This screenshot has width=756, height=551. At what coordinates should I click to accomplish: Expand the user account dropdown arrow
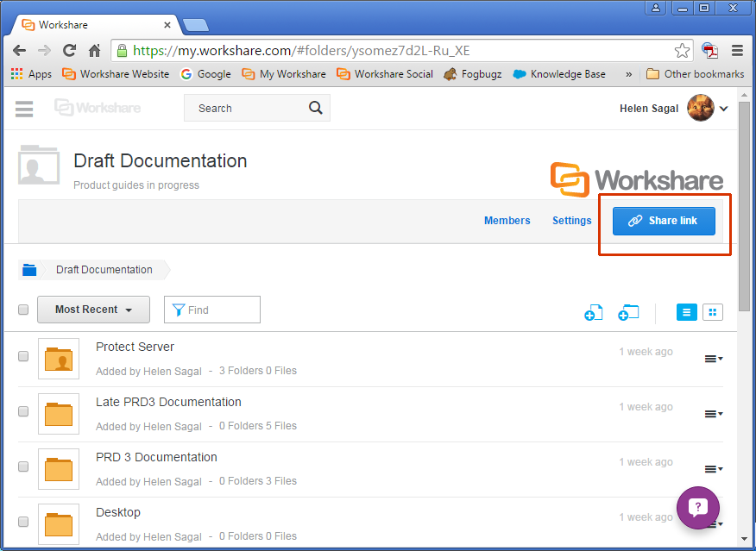pyautogui.click(x=724, y=109)
